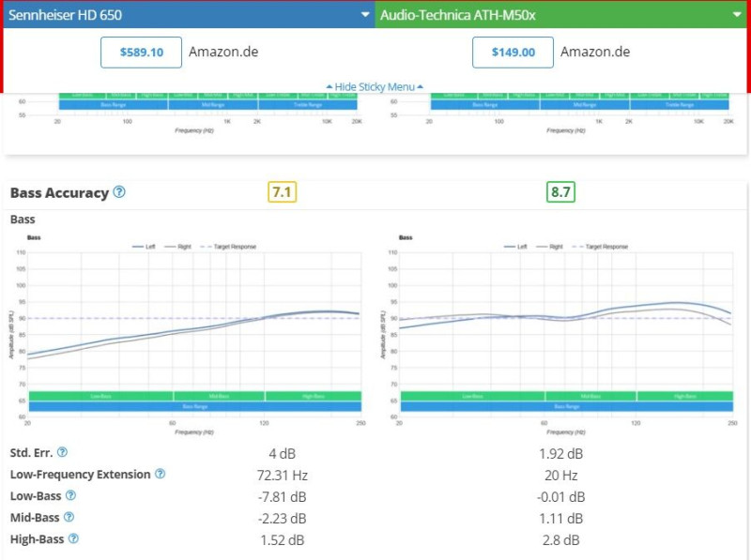Click High-Bass band in HD 650 chart
This screenshot has width=751, height=560.
tap(314, 396)
